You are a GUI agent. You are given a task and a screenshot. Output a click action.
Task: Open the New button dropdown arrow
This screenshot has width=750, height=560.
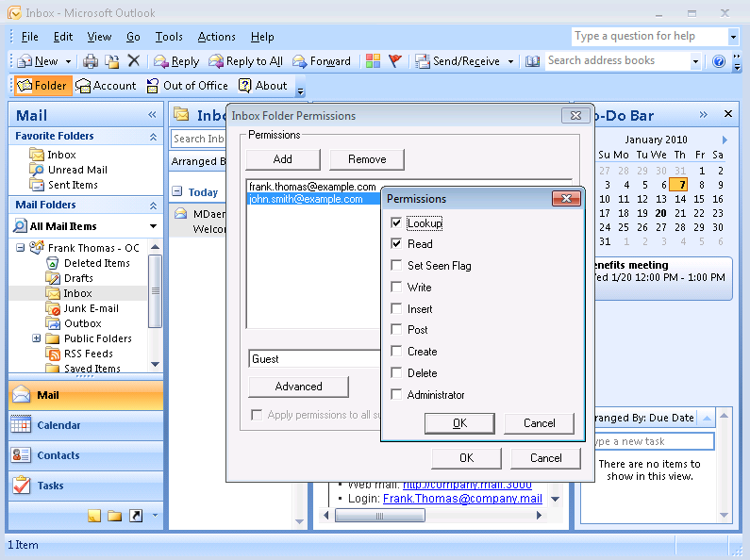[69, 61]
